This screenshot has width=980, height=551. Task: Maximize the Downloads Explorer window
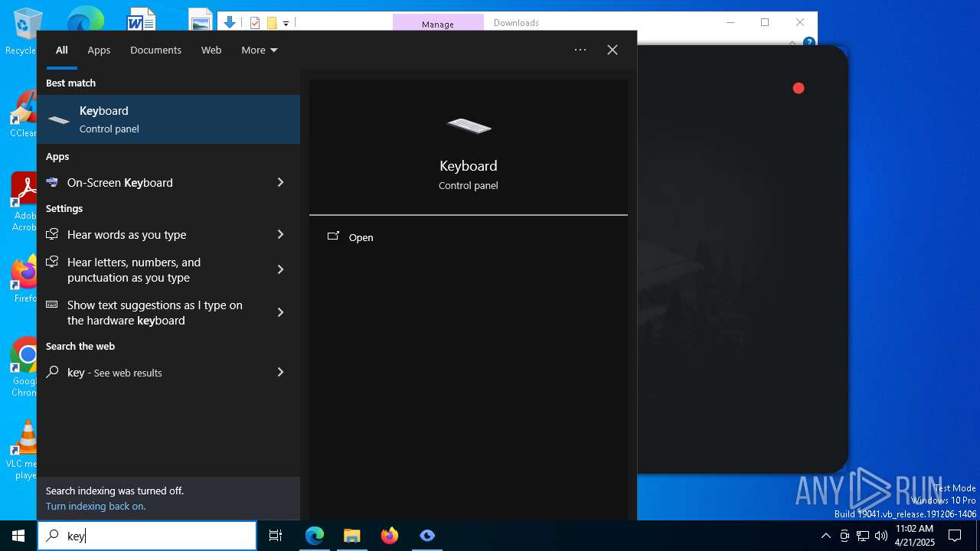click(x=765, y=22)
